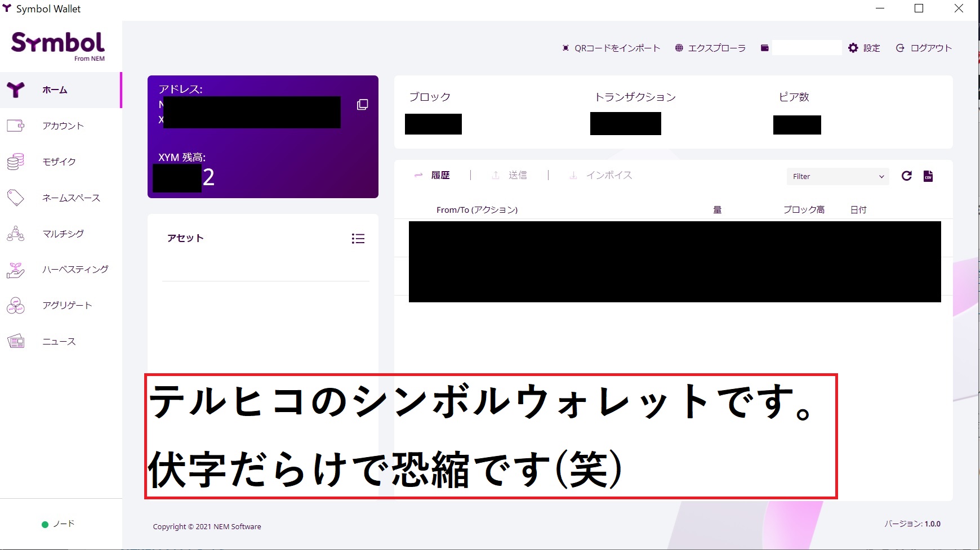Close the Symbol Wallet window
Viewport: 980px width, 550px height.
click(x=959, y=8)
